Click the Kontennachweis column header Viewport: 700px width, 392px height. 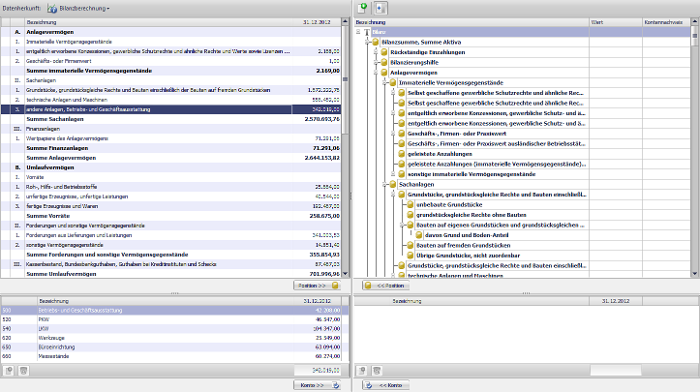[x=666, y=22]
